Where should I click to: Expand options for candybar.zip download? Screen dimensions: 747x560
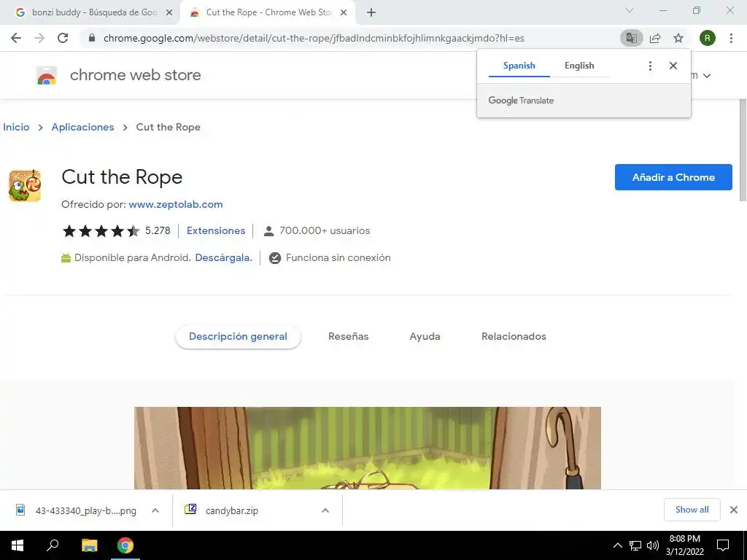click(x=325, y=510)
